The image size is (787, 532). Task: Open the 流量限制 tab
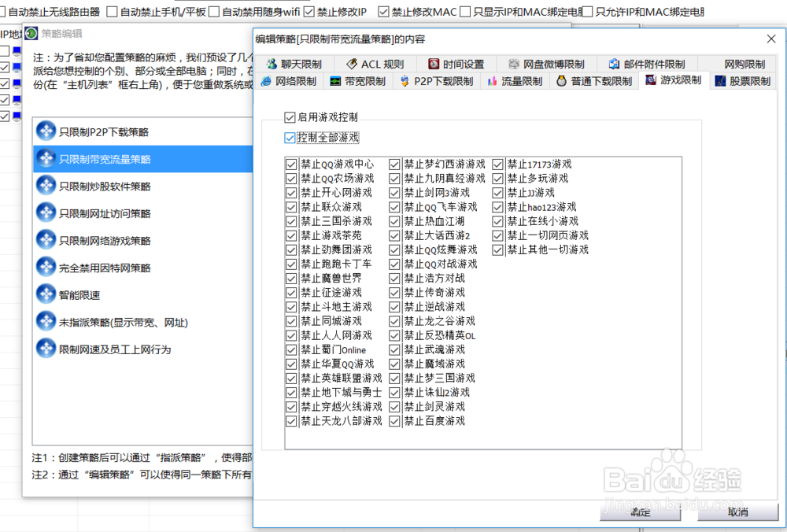tap(515, 81)
